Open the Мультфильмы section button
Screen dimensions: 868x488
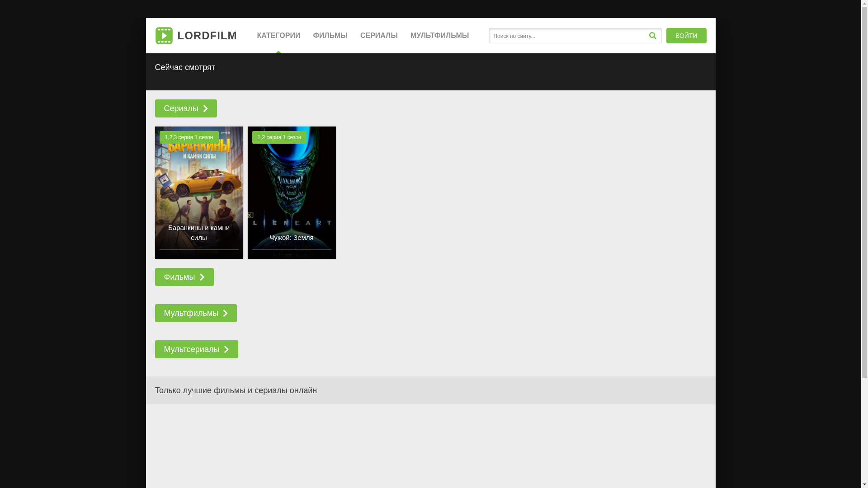pyautogui.click(x=196, y=313)
